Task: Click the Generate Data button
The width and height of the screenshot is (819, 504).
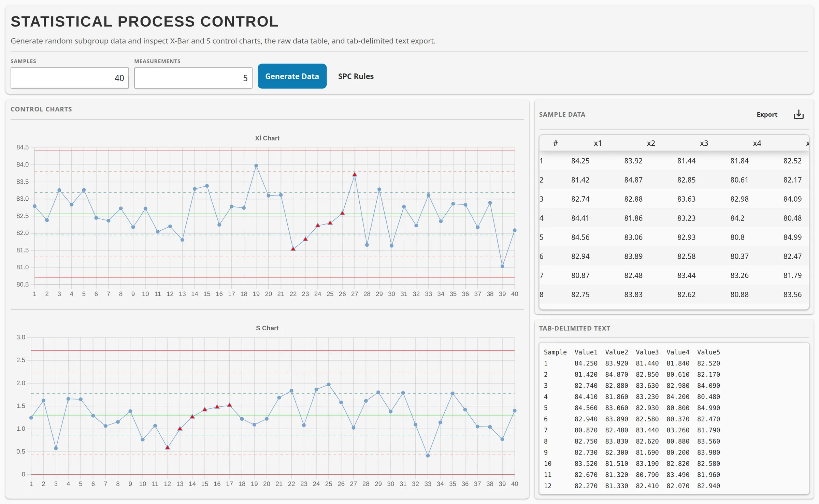Action: pyautogui.click(x=292, y=76)
